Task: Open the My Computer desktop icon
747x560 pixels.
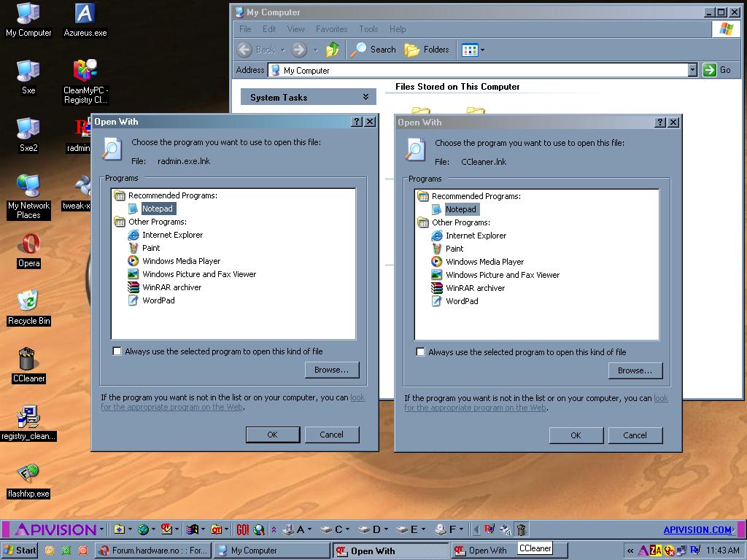Action: [28, 20]
